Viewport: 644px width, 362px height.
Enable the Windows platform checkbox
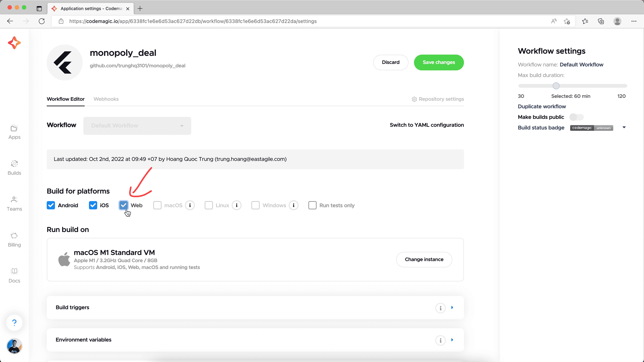point(256,205)
